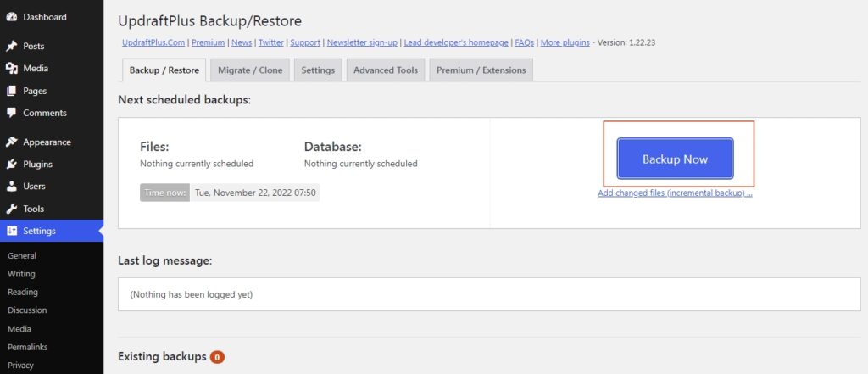The height and width of the screenshot is (374, 868).
Task: Open the News link
Action: coord(242,42)
